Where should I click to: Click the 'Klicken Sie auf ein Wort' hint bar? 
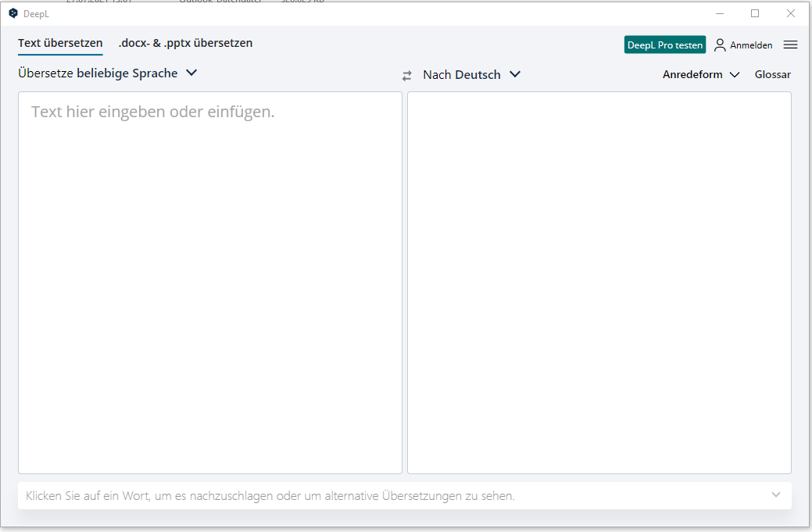click(x=405, y=496)
